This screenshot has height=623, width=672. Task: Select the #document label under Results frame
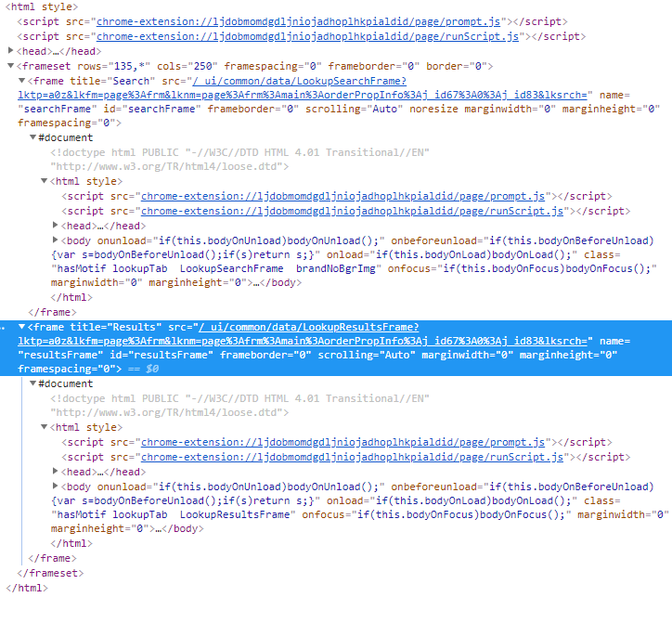tap(65, 383)
